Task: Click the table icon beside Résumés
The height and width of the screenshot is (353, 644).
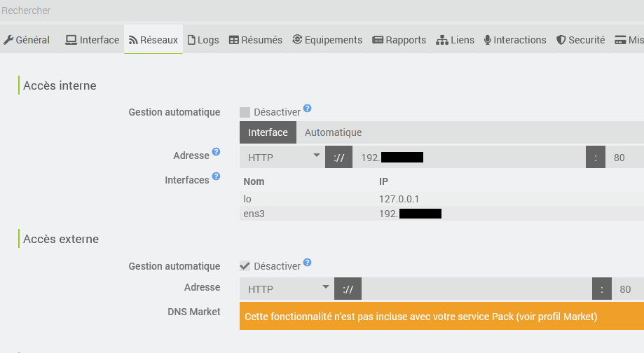Action: (234, 40)
